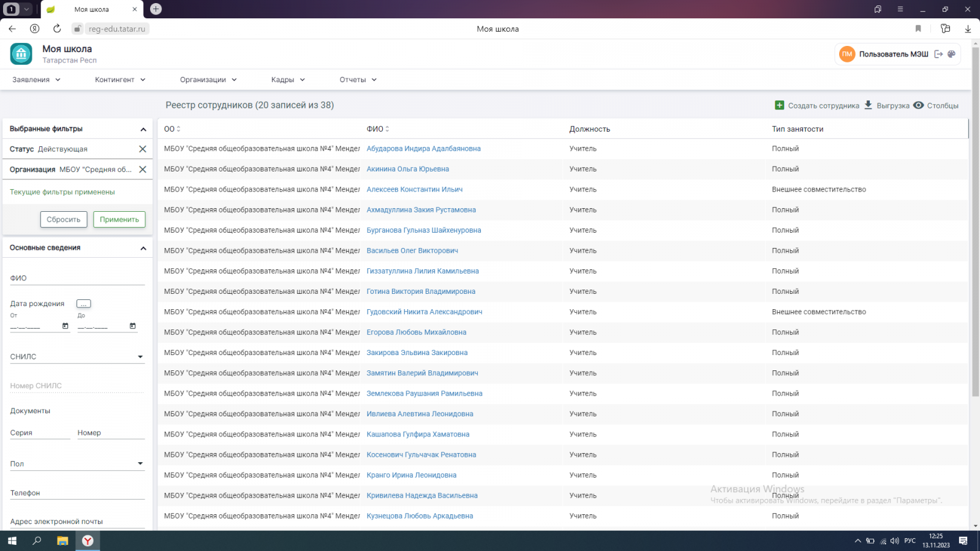Screen dimensions: 980x551
Task: Click the logout icon next to Пользователь МЭШ
Action: click(938, 54)
